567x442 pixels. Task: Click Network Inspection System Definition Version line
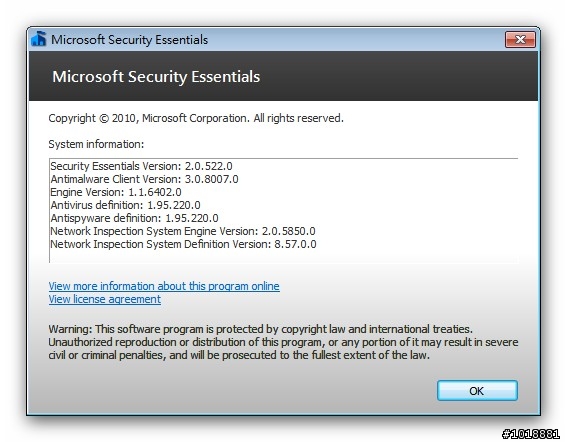(183, 244)
